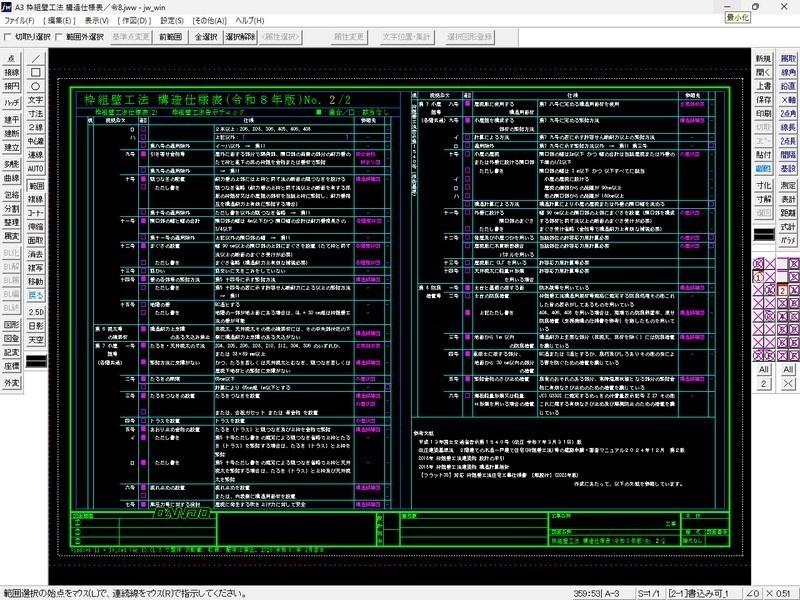
Task: Select the 接線 tangent line tool
Action: 12,72
